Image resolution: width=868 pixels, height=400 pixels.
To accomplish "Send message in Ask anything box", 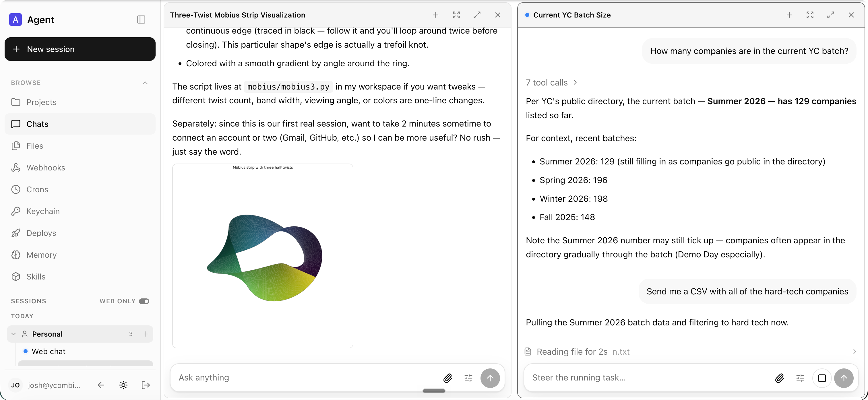I will click(490, 378).
